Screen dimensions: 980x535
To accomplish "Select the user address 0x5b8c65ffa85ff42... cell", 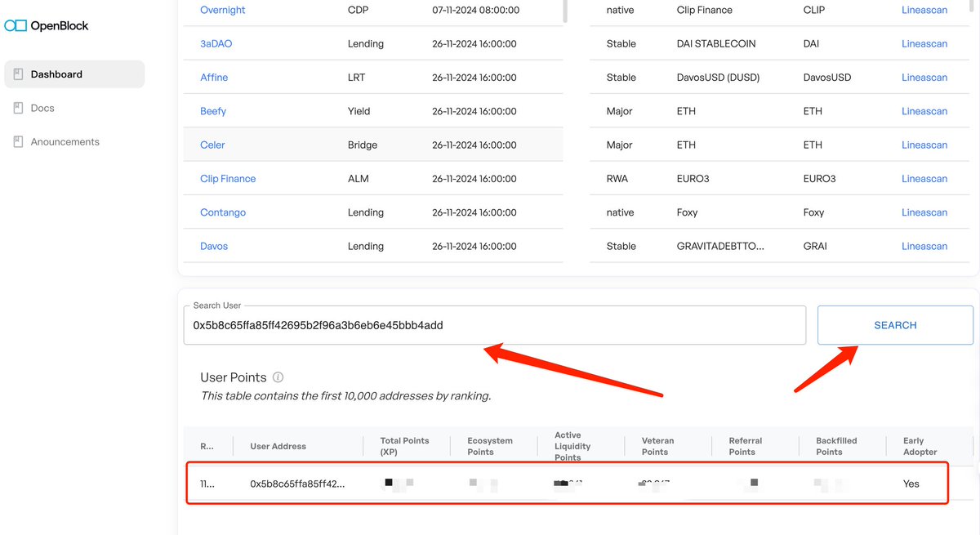I will [297, 484].
